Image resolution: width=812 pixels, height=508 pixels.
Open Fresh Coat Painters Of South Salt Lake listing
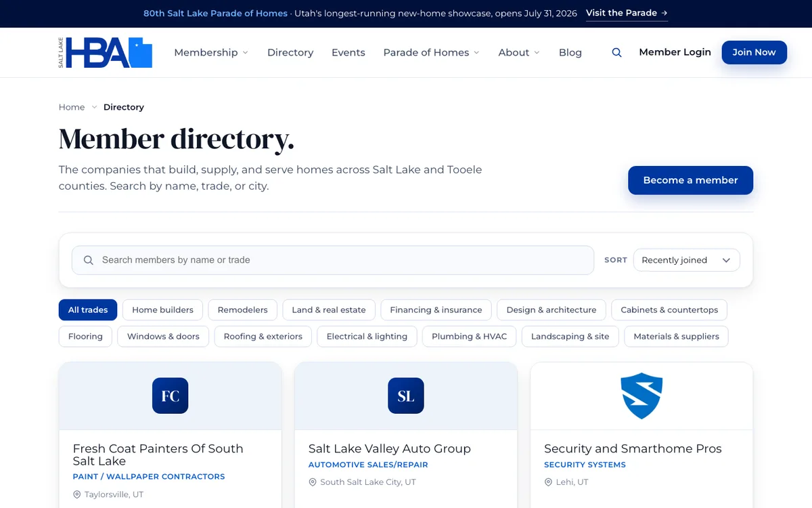(158, 454)
